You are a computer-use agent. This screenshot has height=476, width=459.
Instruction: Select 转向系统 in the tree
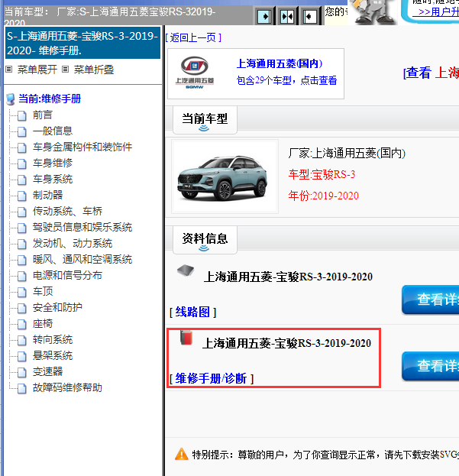point(53,340)
